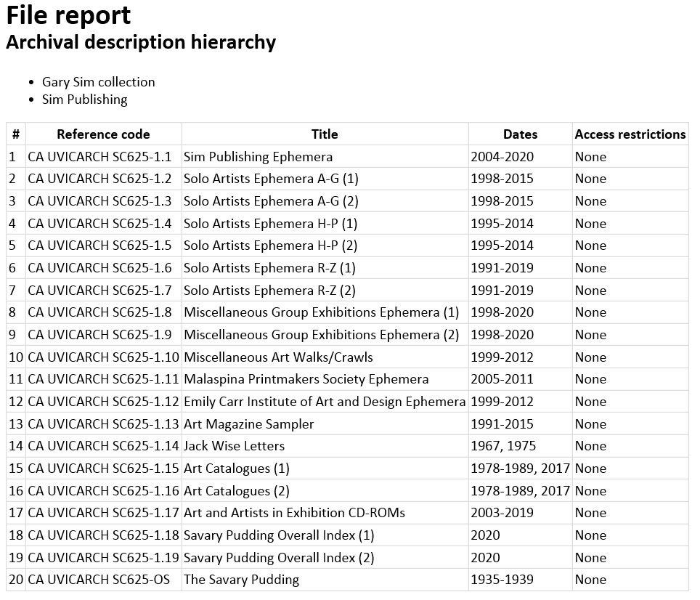
Task: Click row number 10 cell
Action: tap(16, 357)
